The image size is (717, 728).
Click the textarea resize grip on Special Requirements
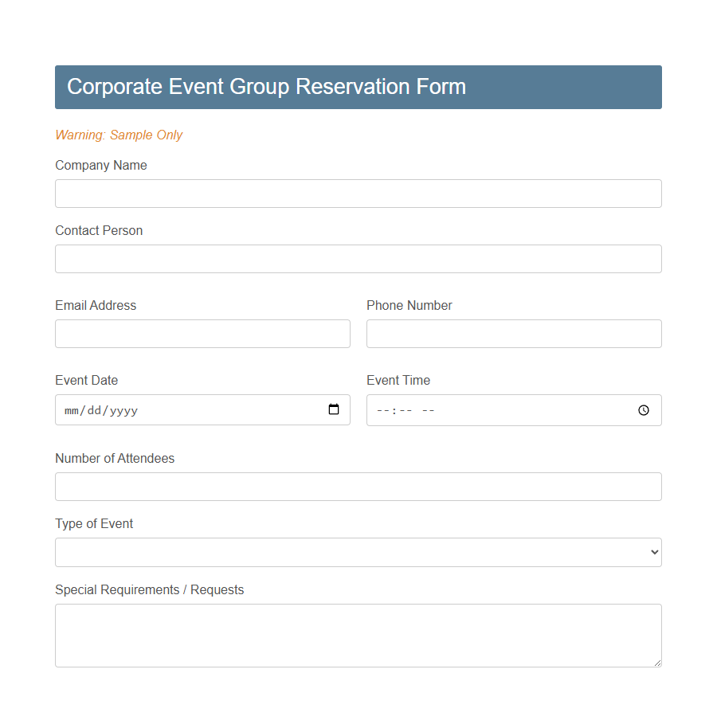658,662
